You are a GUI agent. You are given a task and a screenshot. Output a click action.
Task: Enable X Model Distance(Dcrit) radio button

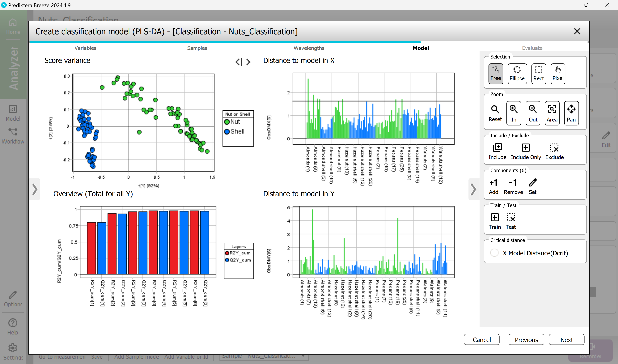pos(494,253)
